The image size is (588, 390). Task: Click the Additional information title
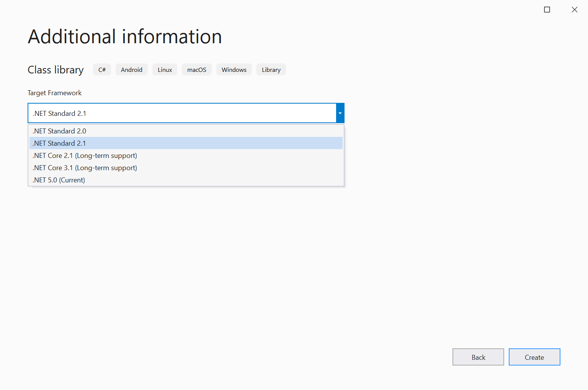(x=124, y=36)
